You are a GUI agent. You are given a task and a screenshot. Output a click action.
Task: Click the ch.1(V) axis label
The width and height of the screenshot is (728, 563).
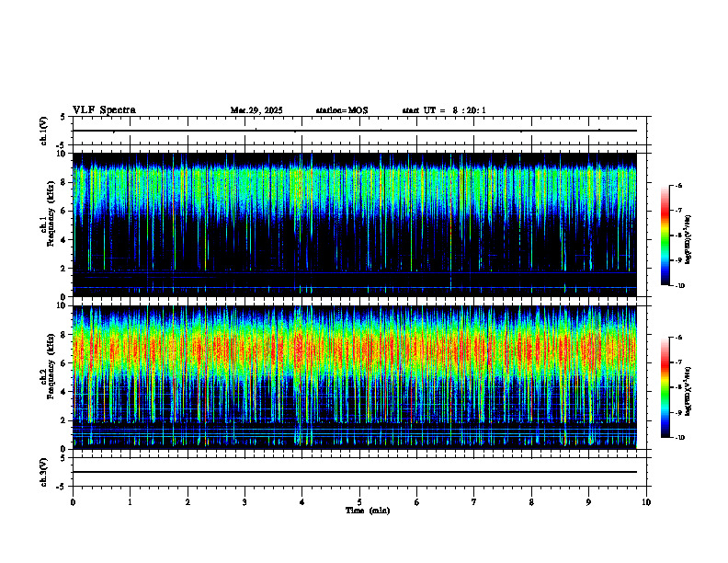click(43, 131)
